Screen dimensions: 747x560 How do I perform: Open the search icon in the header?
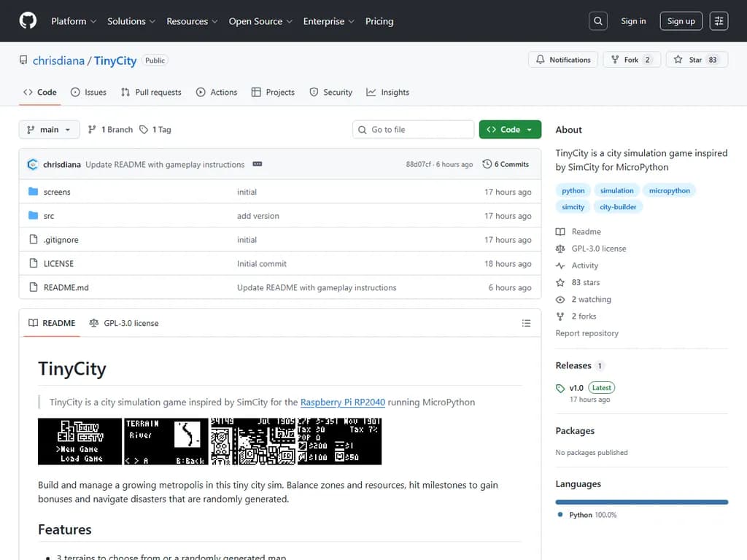(598, 20)
